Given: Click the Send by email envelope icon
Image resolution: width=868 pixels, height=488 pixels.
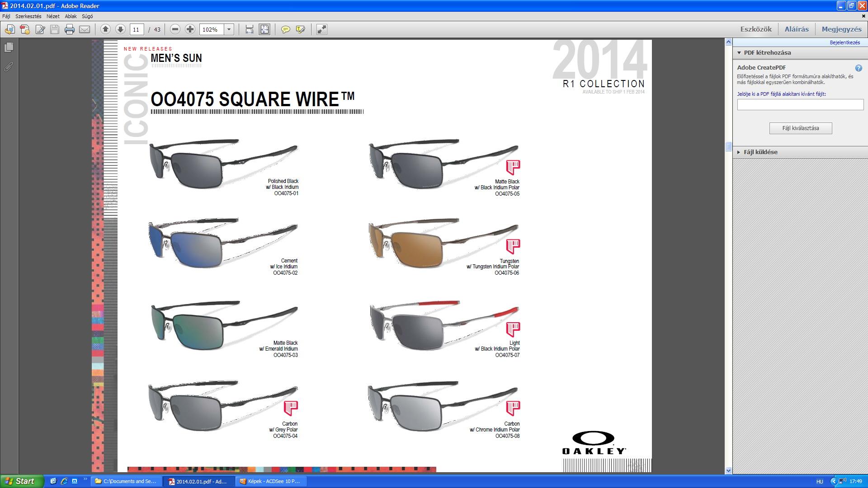Looking at the screenshot, I should coord(85,29).
